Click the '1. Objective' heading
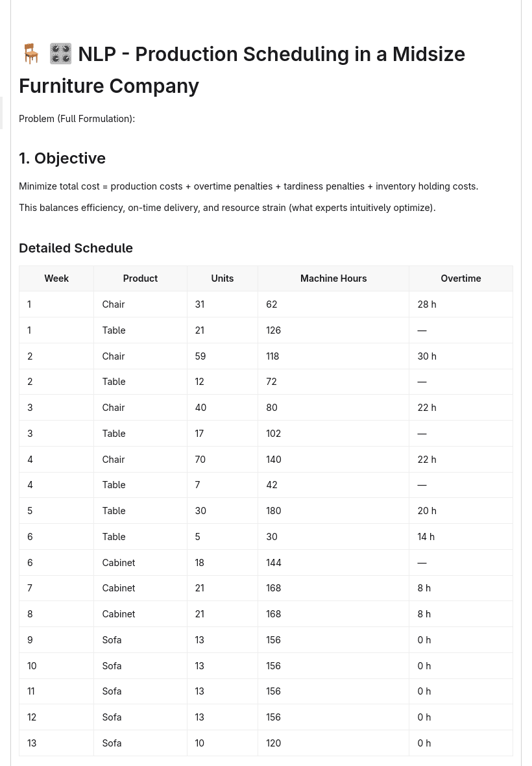Viewport: 532px width, 766px height. (62, 158)
